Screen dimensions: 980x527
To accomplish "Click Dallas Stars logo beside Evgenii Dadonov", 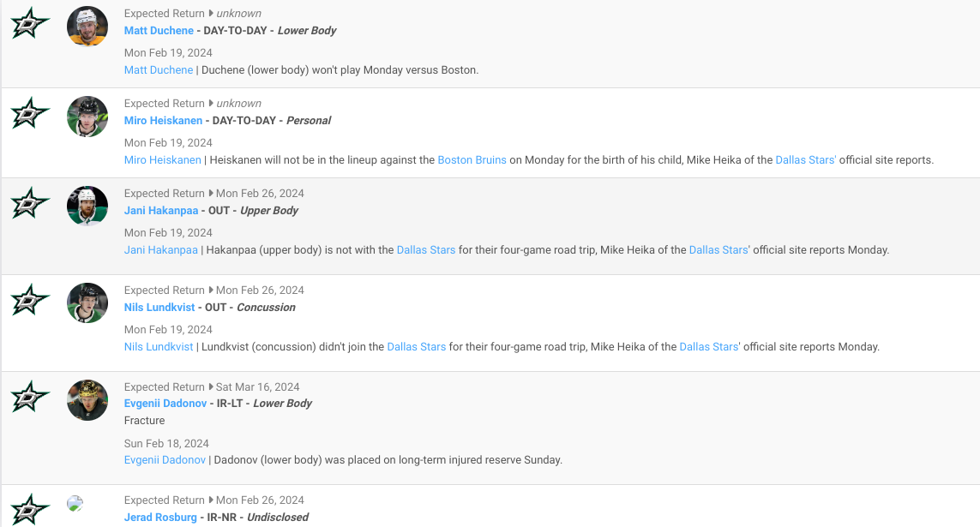I will [x=30, y=397].
